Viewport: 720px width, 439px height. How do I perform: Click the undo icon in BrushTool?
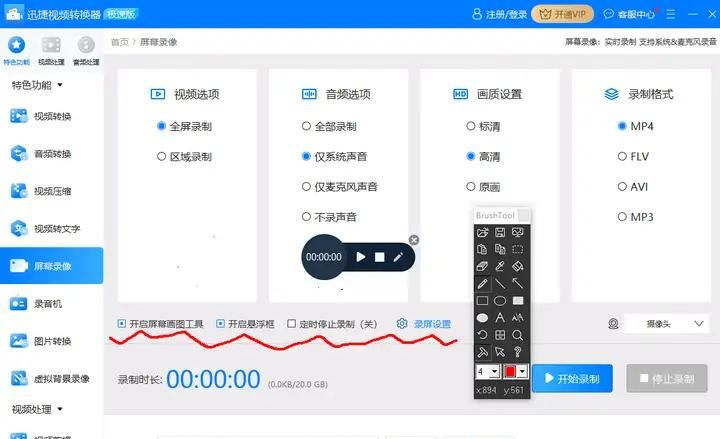click(482, 335)
